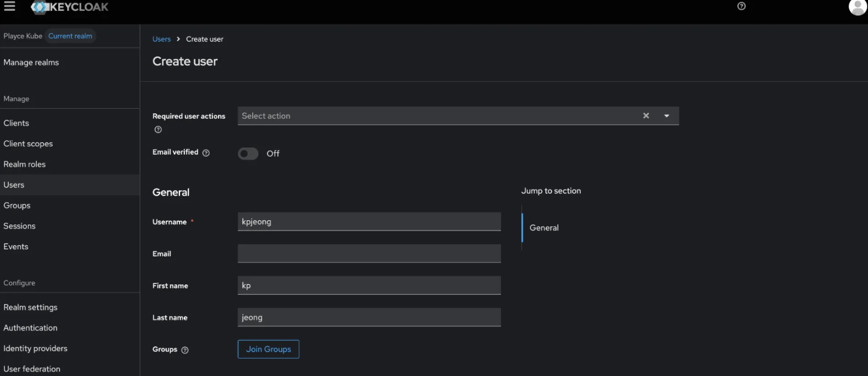Click the Keycloak logo
This screenshot has width=868, height=376.
pos(70,7)
